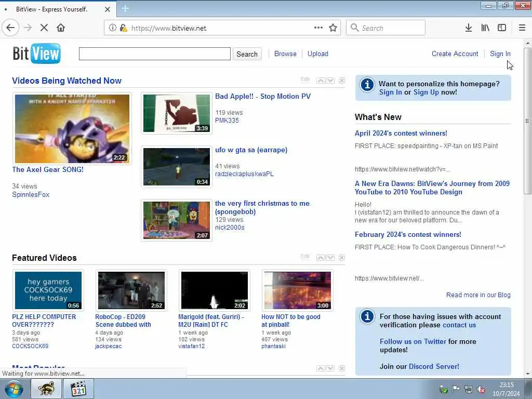Visit SpinnlesFox channel link
Screen dimensions: 532x399
click(x=31, y=194)
